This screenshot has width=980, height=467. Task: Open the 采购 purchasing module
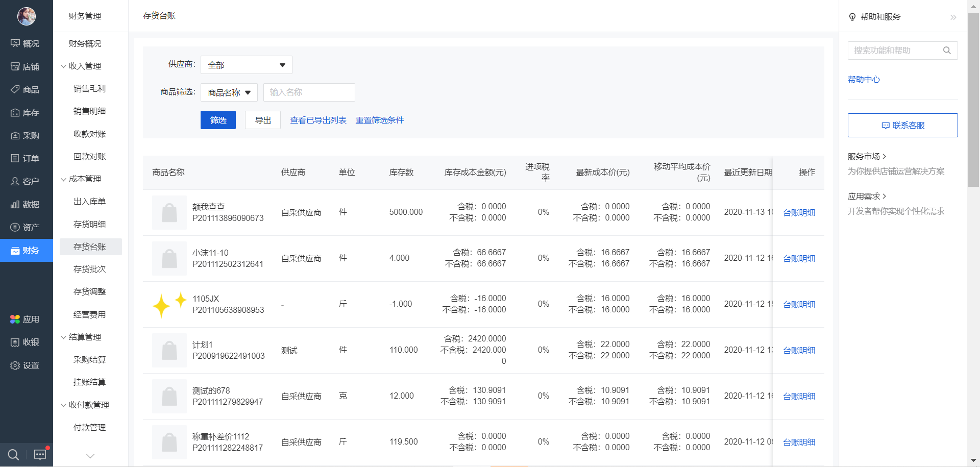coord(26,135)
